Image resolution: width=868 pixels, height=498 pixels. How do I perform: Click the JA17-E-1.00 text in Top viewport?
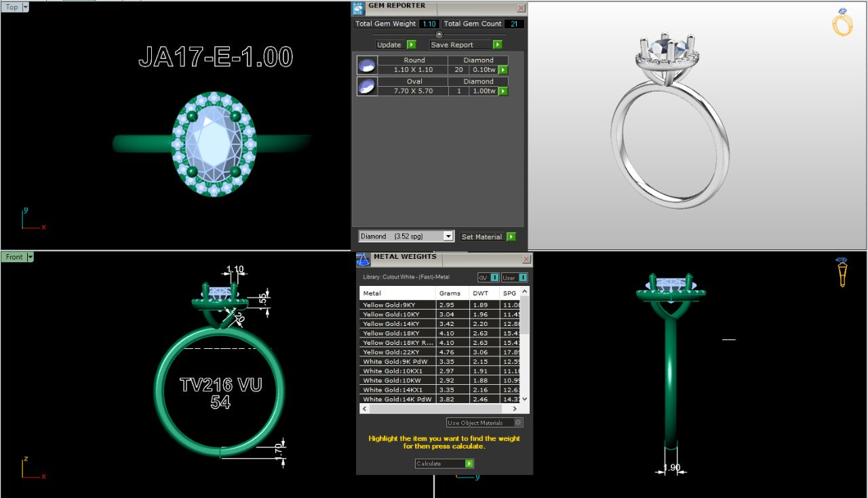click(216, 57)
